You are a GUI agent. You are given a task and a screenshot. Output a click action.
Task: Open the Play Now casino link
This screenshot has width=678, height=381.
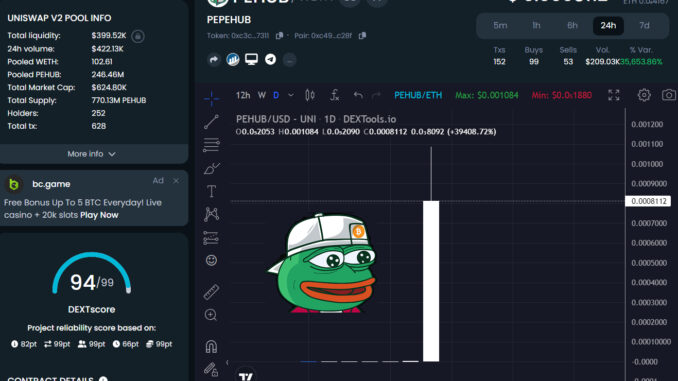99,215
